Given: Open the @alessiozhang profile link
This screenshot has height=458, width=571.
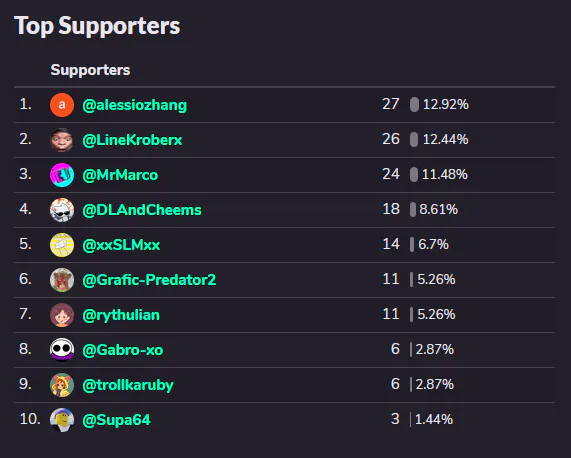Looking at the screenshot, I should pyautogui.click(x=135, y=105).
